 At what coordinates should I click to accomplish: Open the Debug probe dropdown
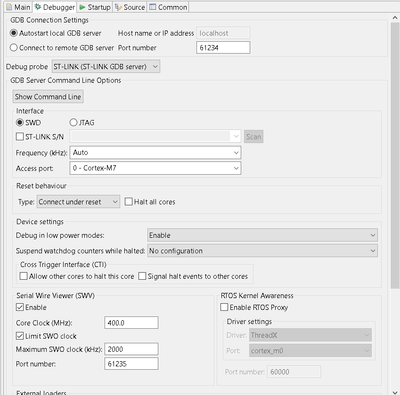pos(106,66)
